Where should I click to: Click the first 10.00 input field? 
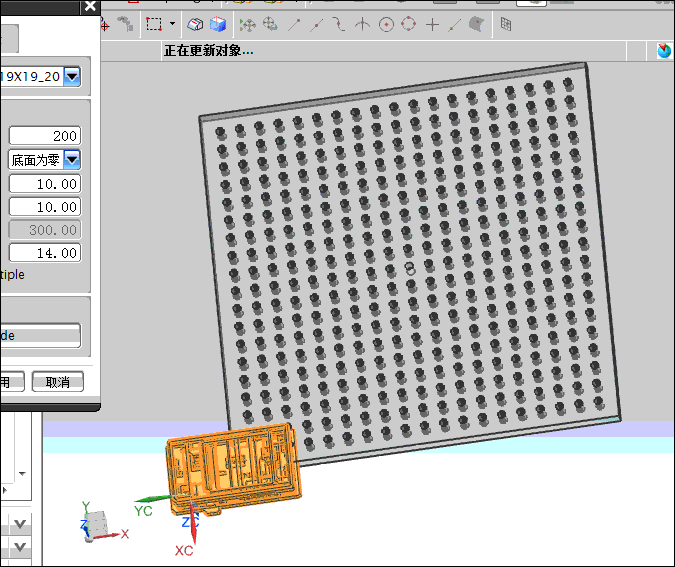(45, 184)
